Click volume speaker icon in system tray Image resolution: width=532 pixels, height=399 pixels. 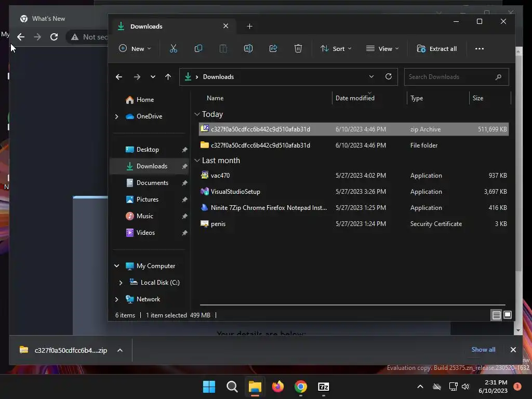pyautogui.click(x=465, y=387)
